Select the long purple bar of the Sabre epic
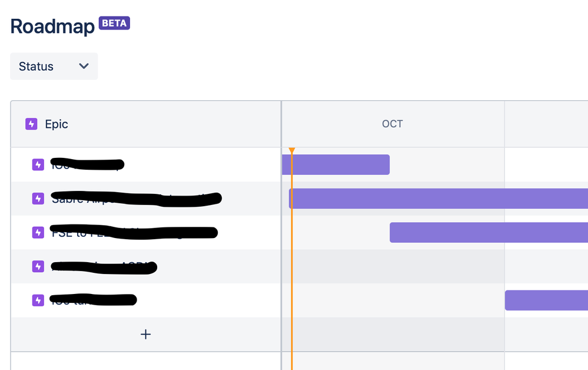This screenshot has height=370, width=588. pos(436,199)
